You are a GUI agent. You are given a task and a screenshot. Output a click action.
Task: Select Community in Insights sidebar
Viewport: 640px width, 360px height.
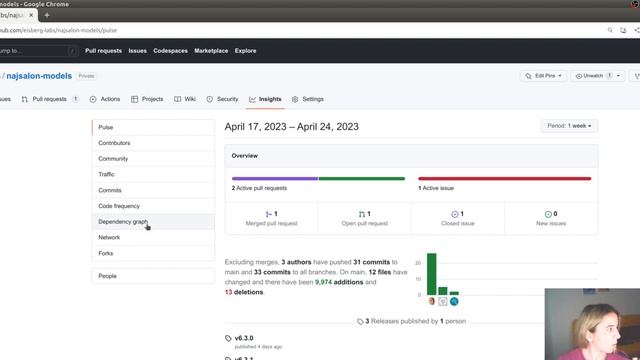(153, 159)
